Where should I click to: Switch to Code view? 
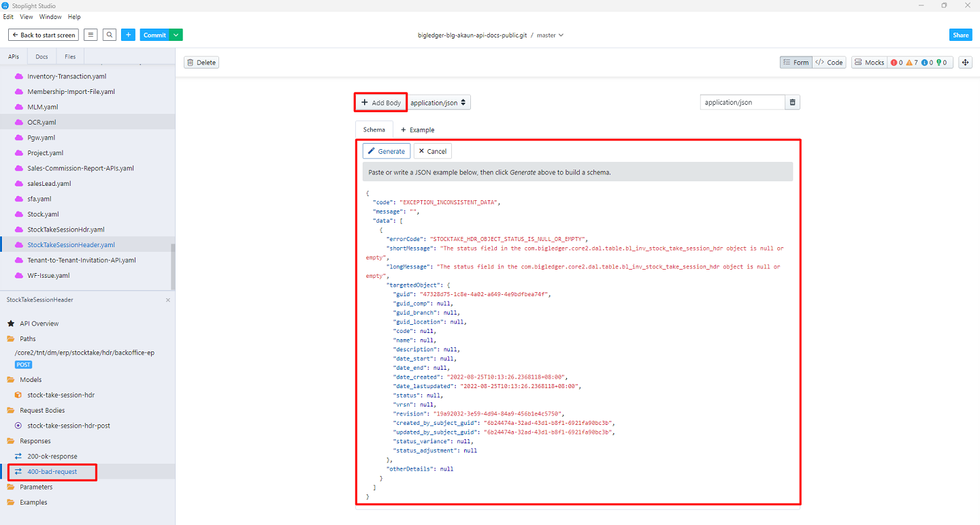click(829, 62)
